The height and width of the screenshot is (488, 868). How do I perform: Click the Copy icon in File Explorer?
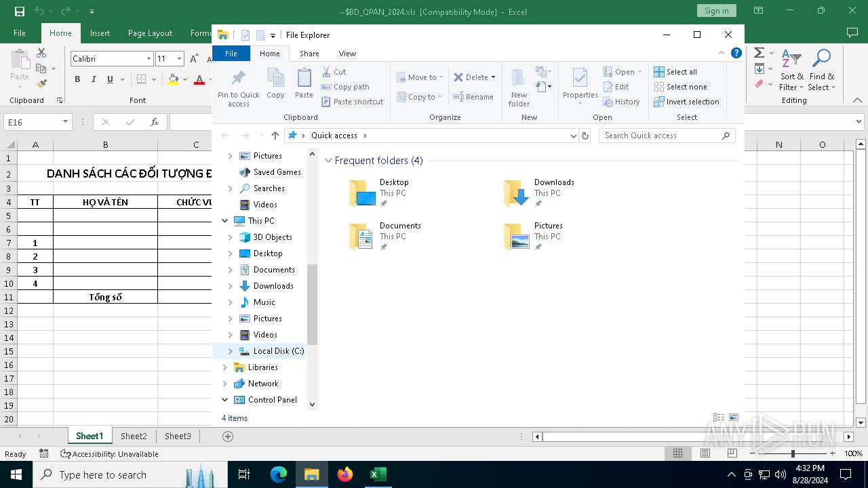[x=275, y=78]
